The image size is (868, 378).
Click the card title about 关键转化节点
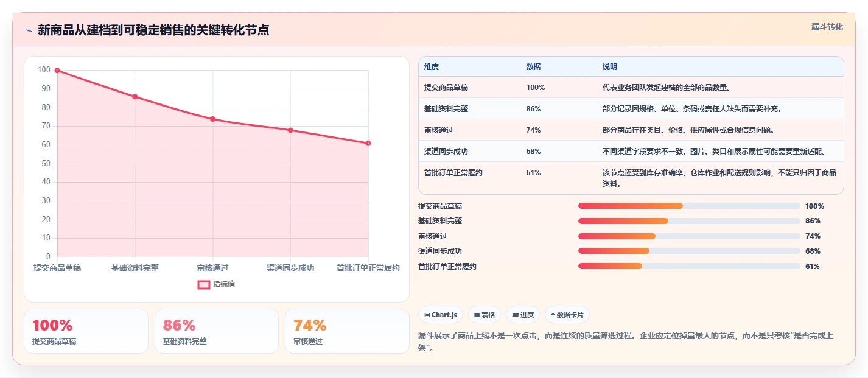coord(153,30)
